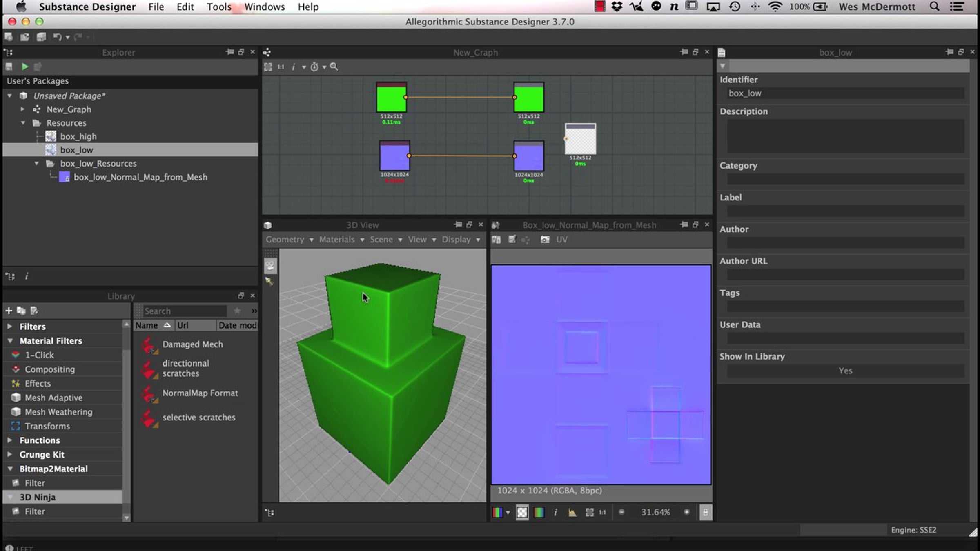The image size is (980, 551).
Task: Open the undo history dropdown arrow
Action: [x=68, y=38]
